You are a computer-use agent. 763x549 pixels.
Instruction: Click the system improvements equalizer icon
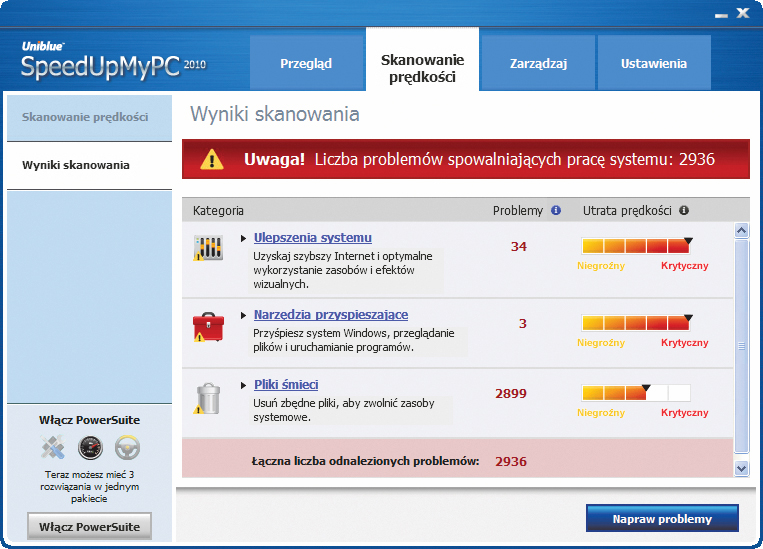tap(207, 248)
